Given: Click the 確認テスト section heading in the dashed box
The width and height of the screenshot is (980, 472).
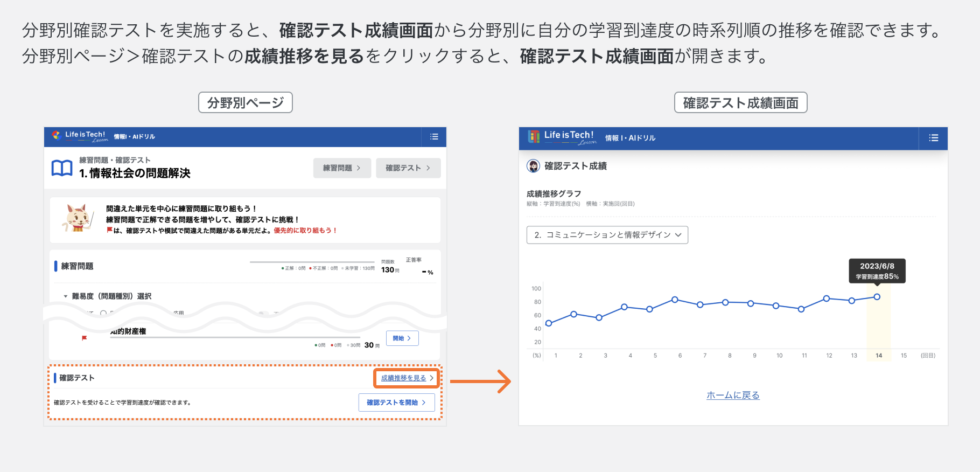Looking at the screenshot, I should (76, 378).
